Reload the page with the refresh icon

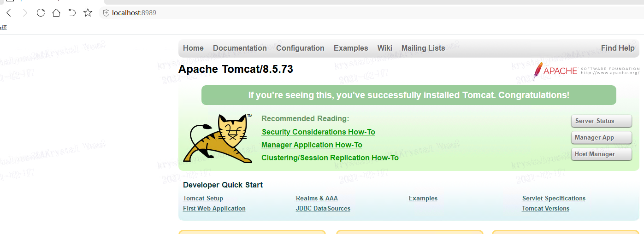click(41, 13)
